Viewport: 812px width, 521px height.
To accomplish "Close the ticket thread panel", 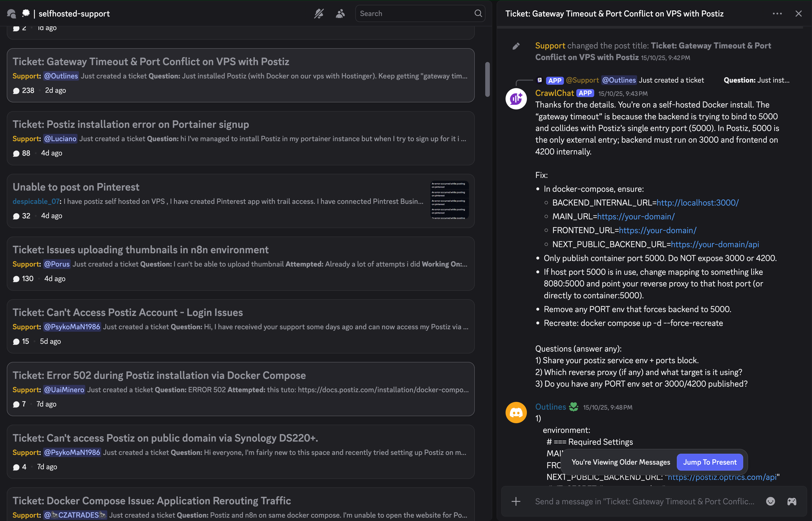I will tap(798, 14).
